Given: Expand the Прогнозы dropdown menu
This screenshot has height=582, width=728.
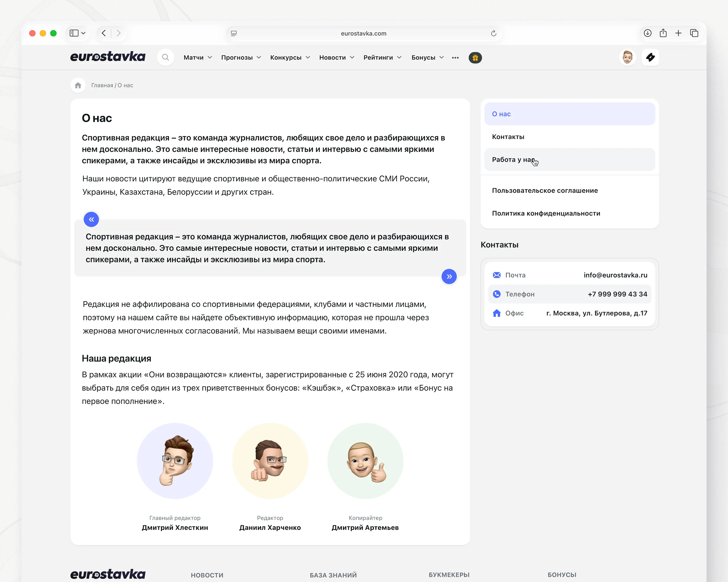Looking at the screenshot, I should tap(241, 58).
